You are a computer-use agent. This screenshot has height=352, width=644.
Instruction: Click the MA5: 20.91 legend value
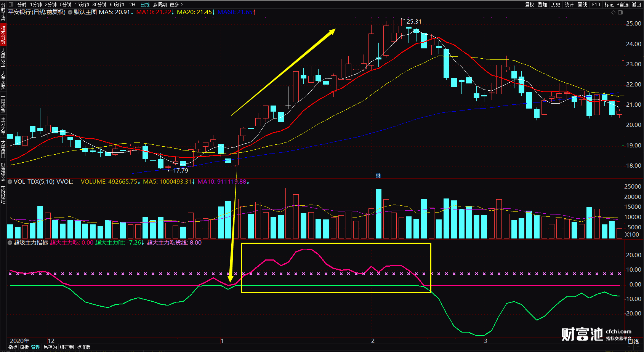[116, 12]
